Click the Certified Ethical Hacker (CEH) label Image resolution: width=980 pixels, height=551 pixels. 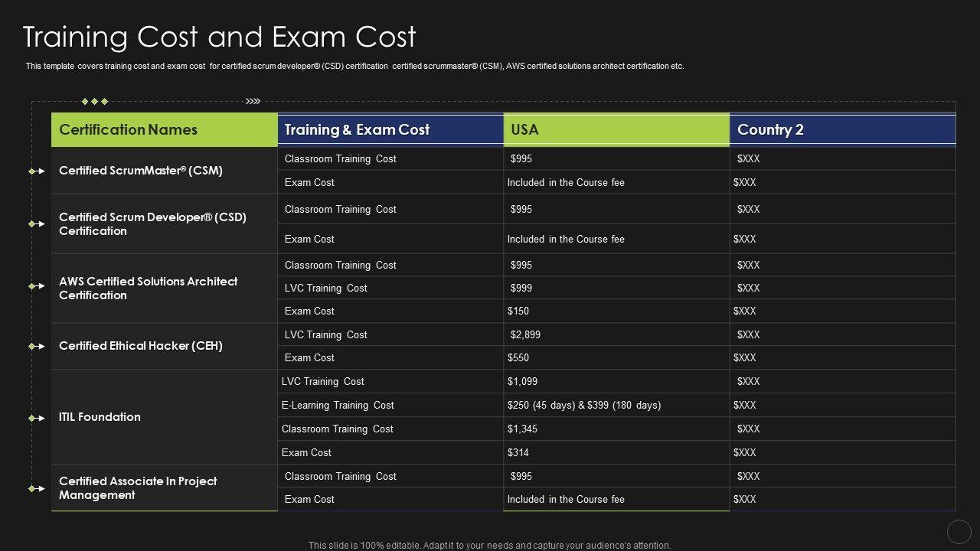(x=141, y=346)
